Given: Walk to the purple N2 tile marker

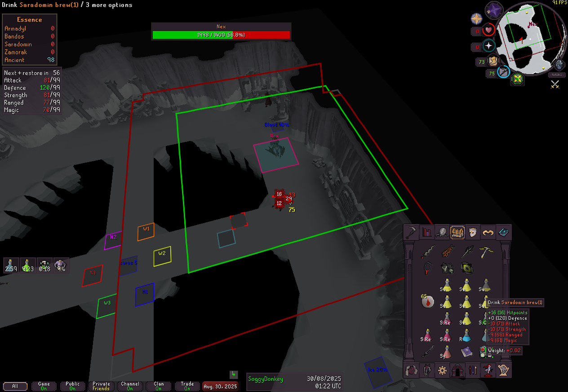Looking at the screenshot, I should 113,240.
